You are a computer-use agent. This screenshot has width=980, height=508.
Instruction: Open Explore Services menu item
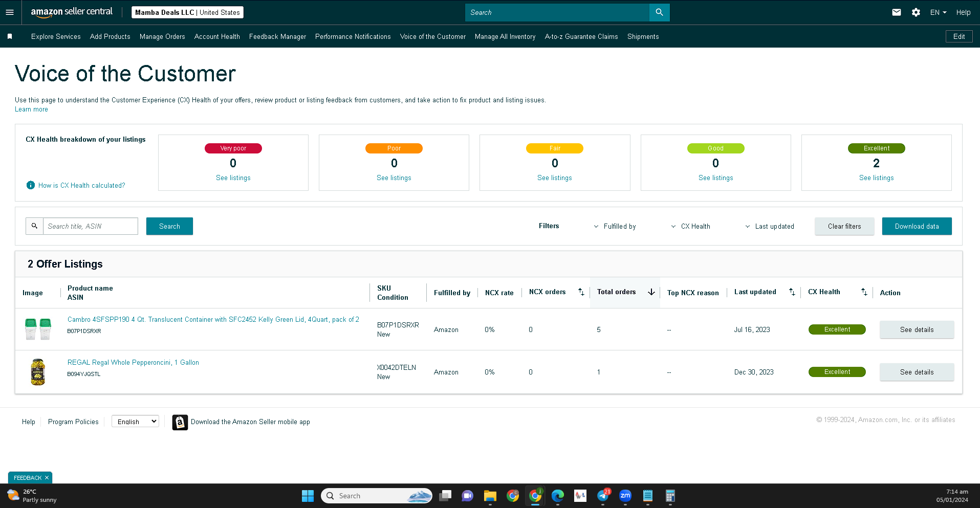(56, 36)
